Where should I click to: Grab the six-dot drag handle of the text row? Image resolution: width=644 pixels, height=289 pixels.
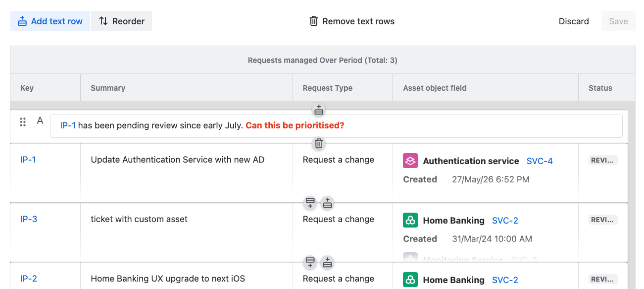coord(23,122)
